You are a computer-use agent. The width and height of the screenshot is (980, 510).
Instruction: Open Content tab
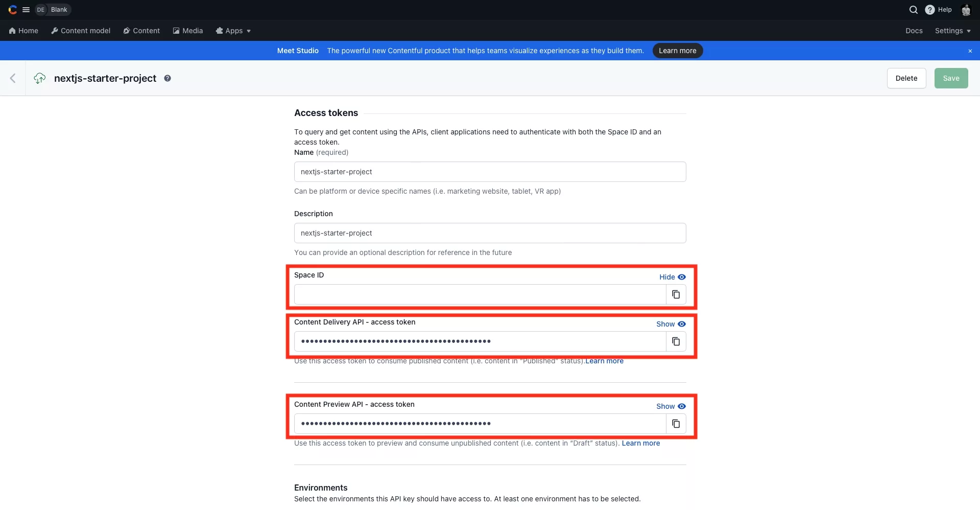click(141, 31)
